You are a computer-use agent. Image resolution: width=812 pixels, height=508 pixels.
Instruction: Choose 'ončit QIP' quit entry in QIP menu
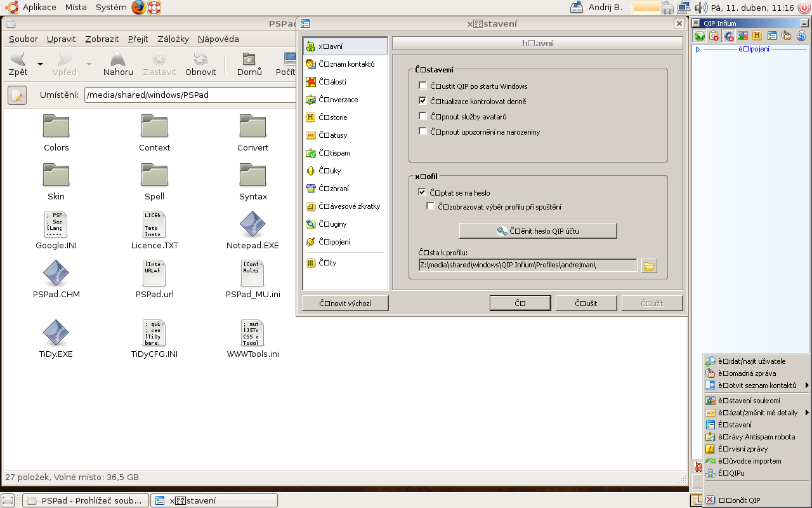756,500
